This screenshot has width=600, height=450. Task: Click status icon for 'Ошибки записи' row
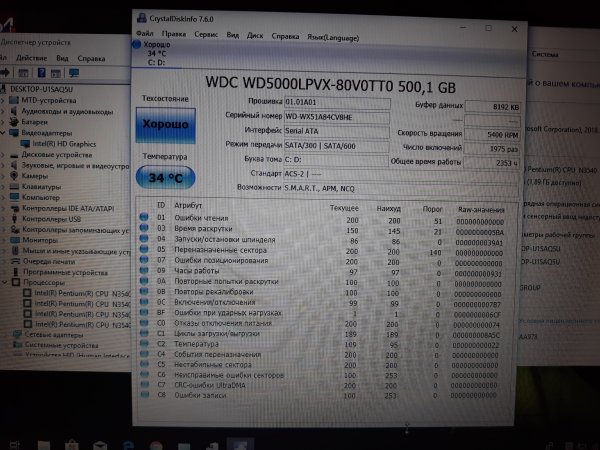pyautogui.click(x=142, y=394)
